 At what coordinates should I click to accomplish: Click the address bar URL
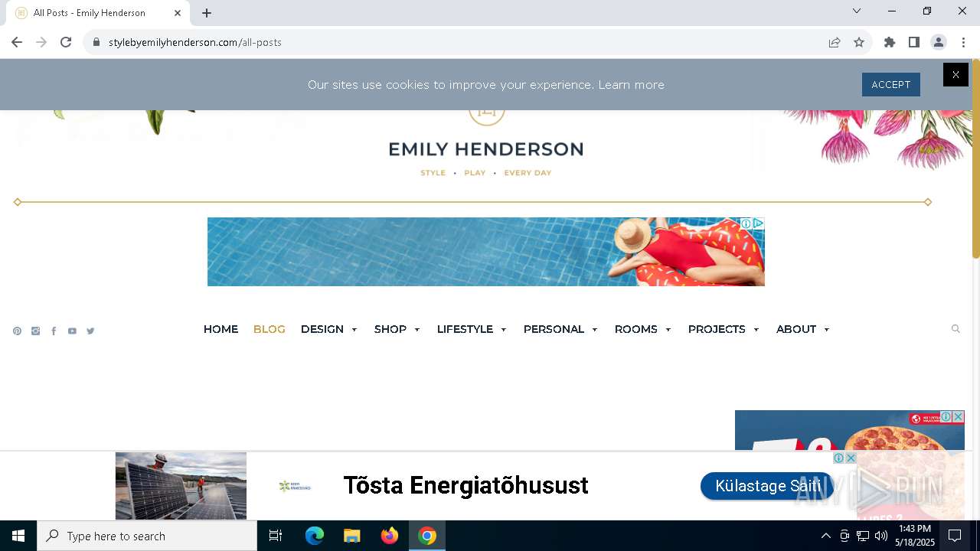pyautogui.click(x=195, y=42)
